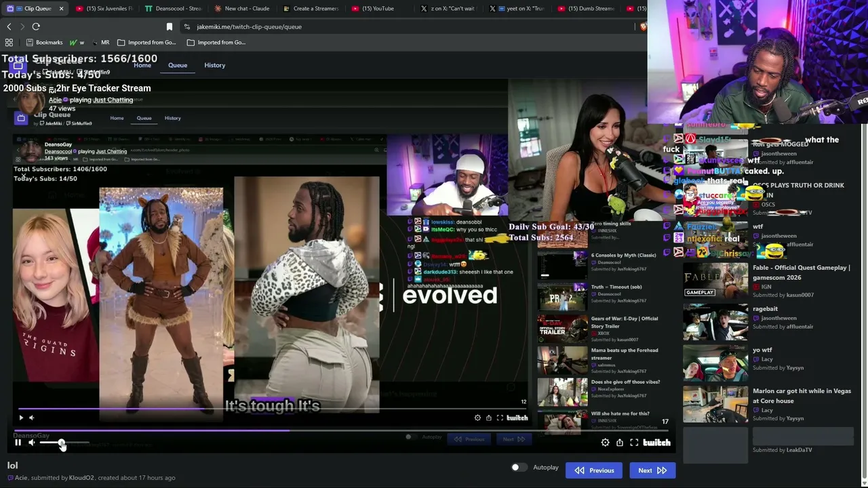The width and height of the screenshot is (868, 488).
Task: Bookmark this page via the address bar icon
Action: click(170, 26)
